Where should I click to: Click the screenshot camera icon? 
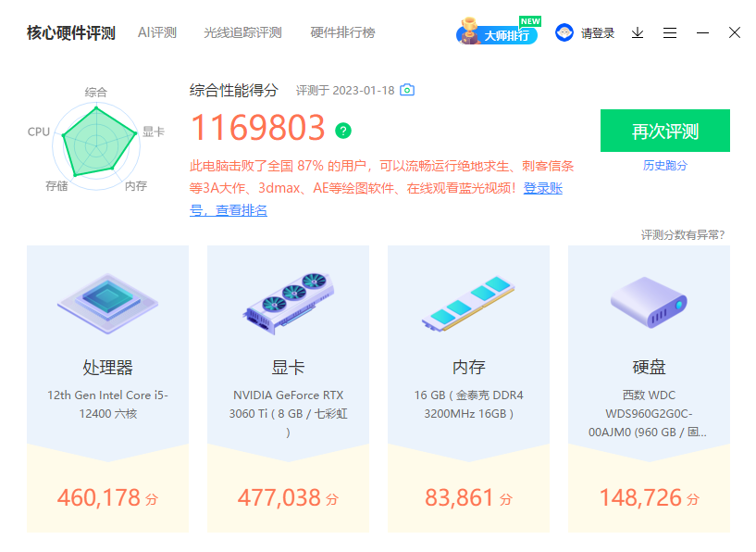point(407,90)
